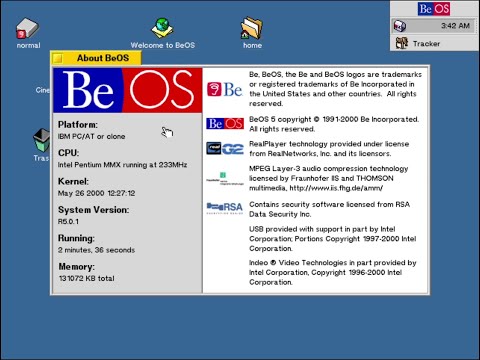480x360 pixels.
Task: Click the small BeOS logo in credits
Action: pyautogui.click(x=225, y=124)
